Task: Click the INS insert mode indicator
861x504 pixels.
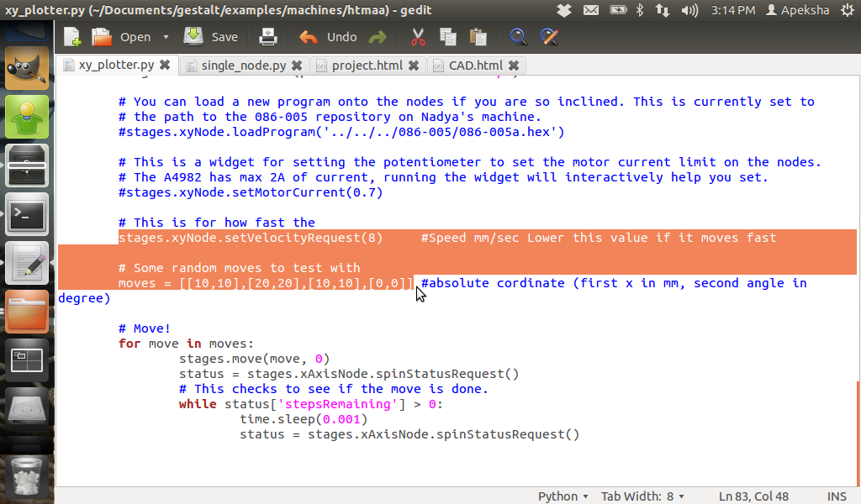Action: tap(837, 496)
